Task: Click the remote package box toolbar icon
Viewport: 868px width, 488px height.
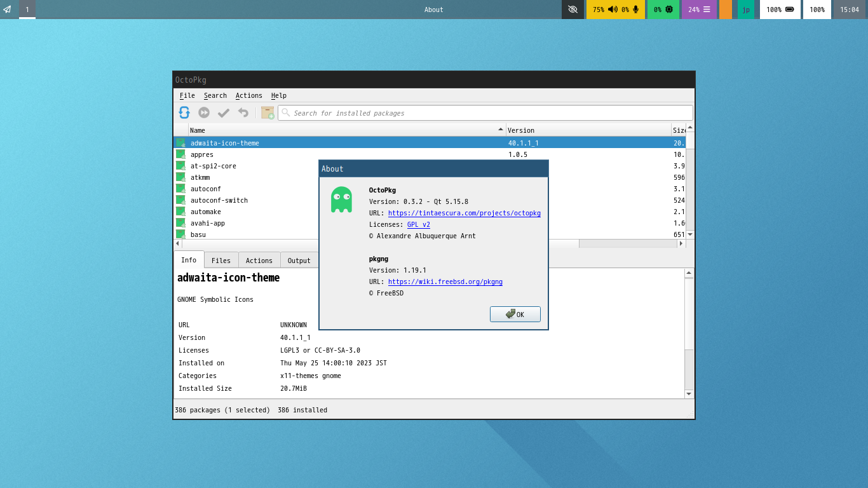Action: pos(268,112)
